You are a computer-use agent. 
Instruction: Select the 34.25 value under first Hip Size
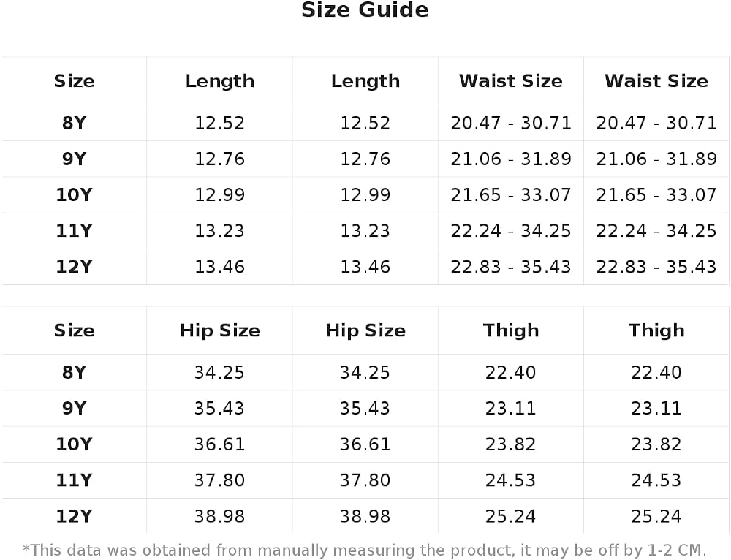click(219, 373)
